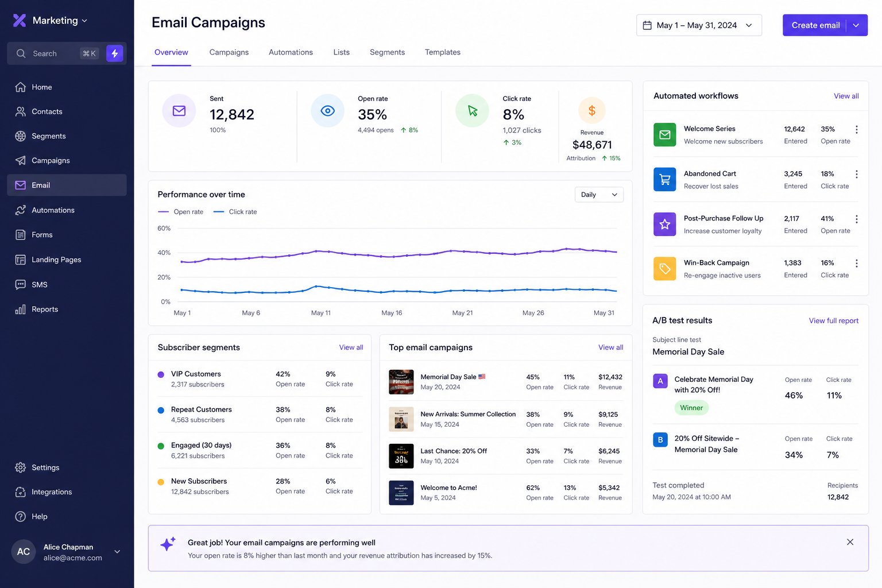Viewport: 882px width, 588px height.
Task: Click the Forms sidebar icon
Action: [20, 235]
